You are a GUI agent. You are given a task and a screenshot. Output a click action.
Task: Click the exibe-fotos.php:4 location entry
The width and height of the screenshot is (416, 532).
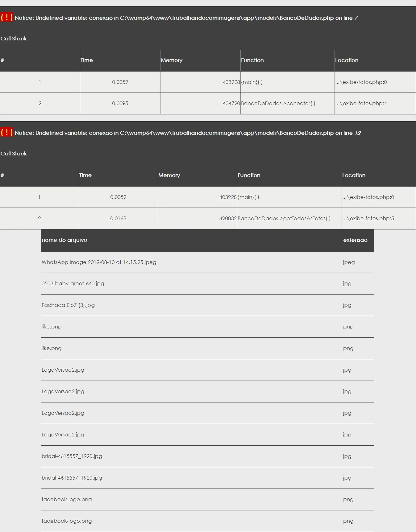click(361, 103)
